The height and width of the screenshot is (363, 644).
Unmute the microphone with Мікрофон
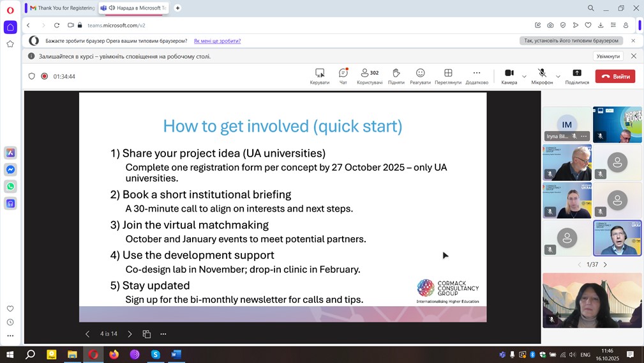[542, 73]
